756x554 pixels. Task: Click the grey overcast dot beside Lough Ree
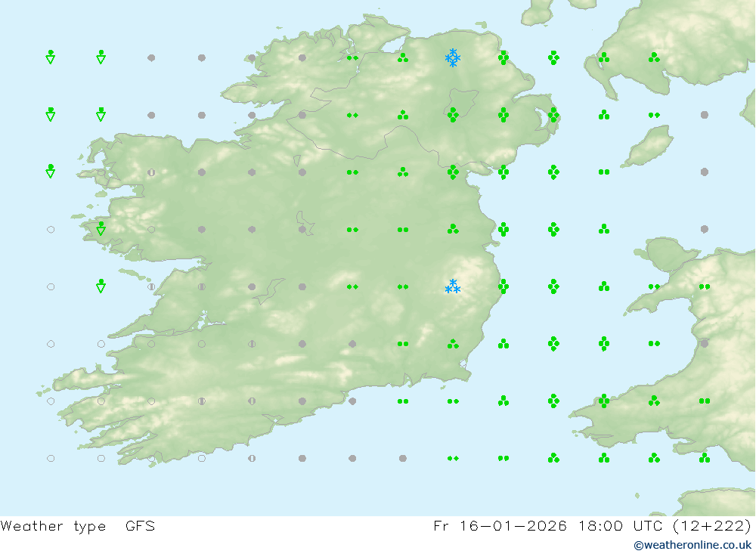(x=302, y=230)
